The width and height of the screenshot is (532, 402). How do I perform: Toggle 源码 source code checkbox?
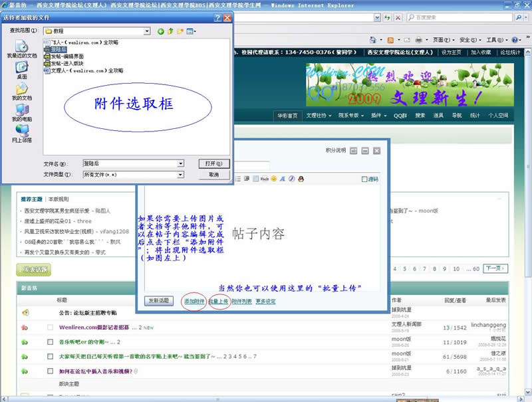[x=364, y=179]
